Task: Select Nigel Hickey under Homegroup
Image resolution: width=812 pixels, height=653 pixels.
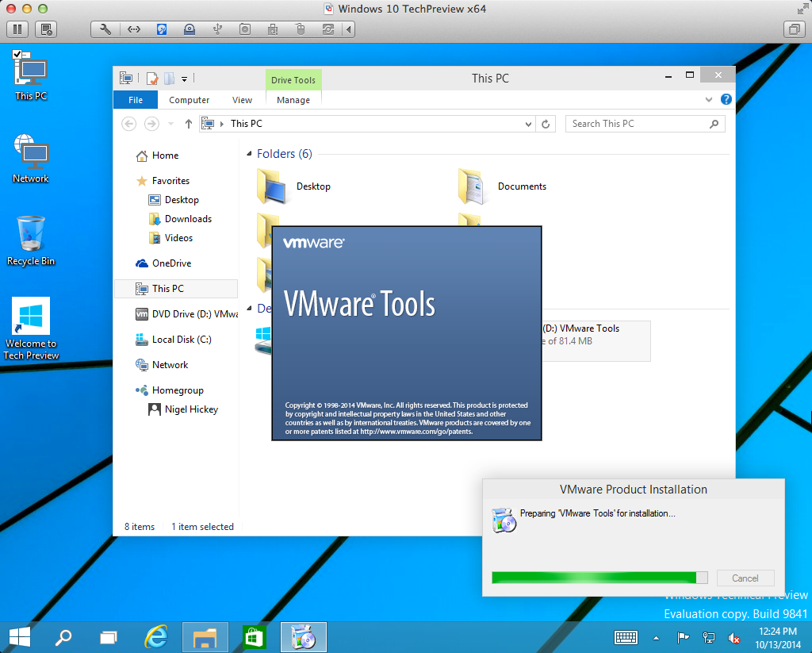Action: (x=183, y=409)
